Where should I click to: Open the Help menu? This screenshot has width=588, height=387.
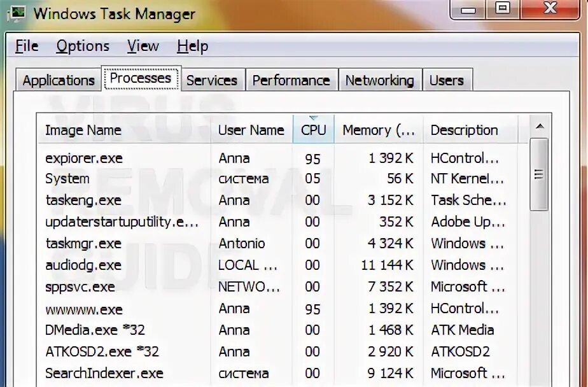pyautogui.click(x=192, y=46)
